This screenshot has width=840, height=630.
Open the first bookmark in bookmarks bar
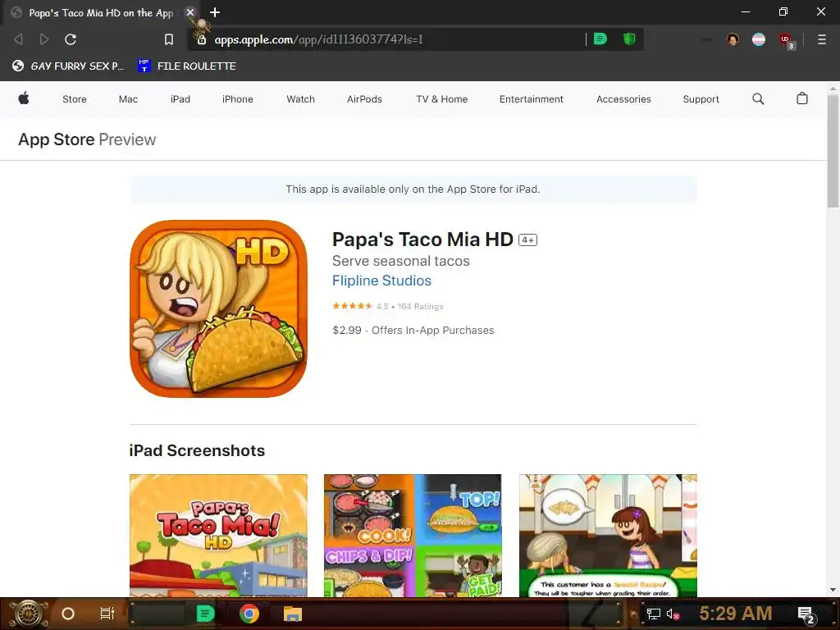coord(68,66)
